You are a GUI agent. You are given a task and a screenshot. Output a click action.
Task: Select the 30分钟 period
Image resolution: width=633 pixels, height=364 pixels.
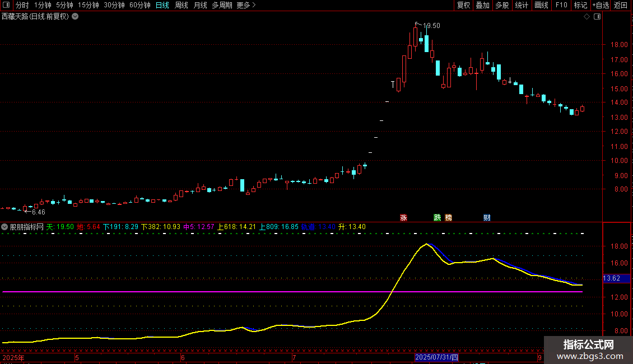(114, 5)
